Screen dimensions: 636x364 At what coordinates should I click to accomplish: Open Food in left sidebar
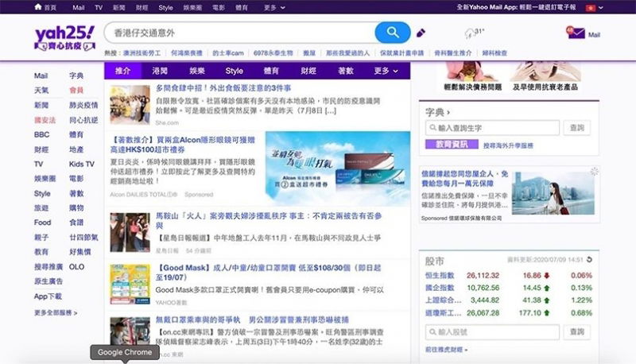(43, 223)
